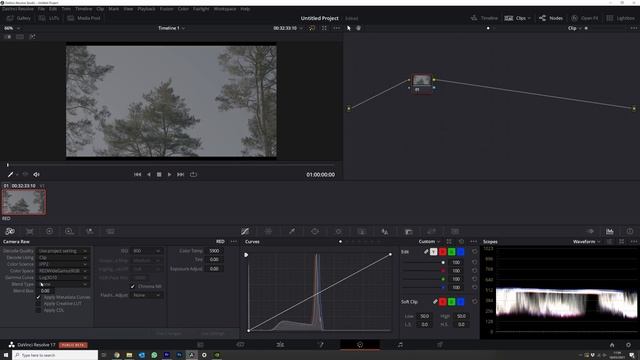640x360 pixels.
Task: Open the Tracker palette
Action: click(x=338, y=231)
